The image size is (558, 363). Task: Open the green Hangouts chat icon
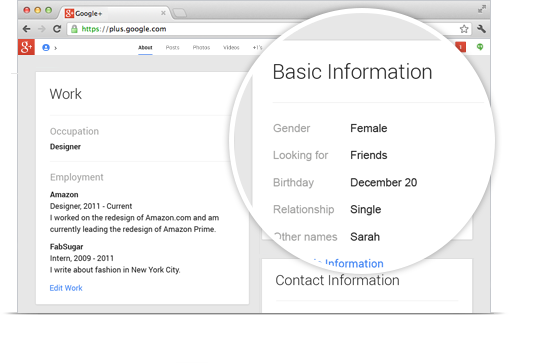[x=480, y=47]
